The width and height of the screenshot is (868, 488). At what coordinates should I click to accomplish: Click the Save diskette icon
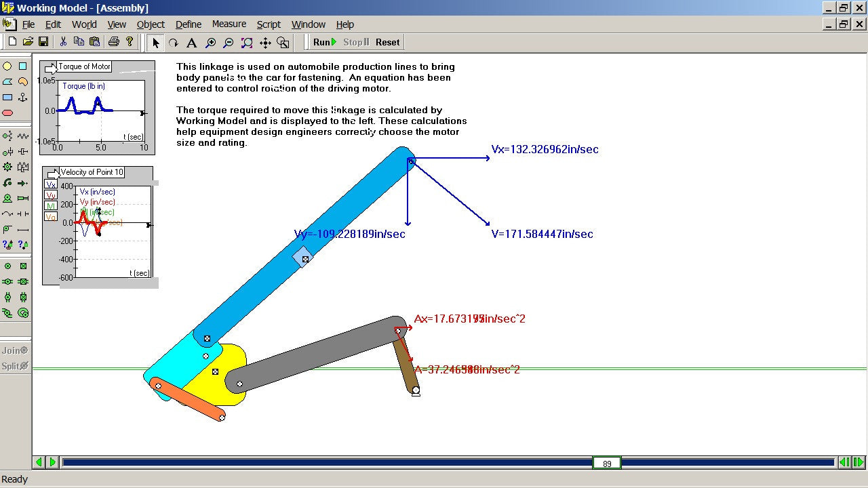point(43,42)
